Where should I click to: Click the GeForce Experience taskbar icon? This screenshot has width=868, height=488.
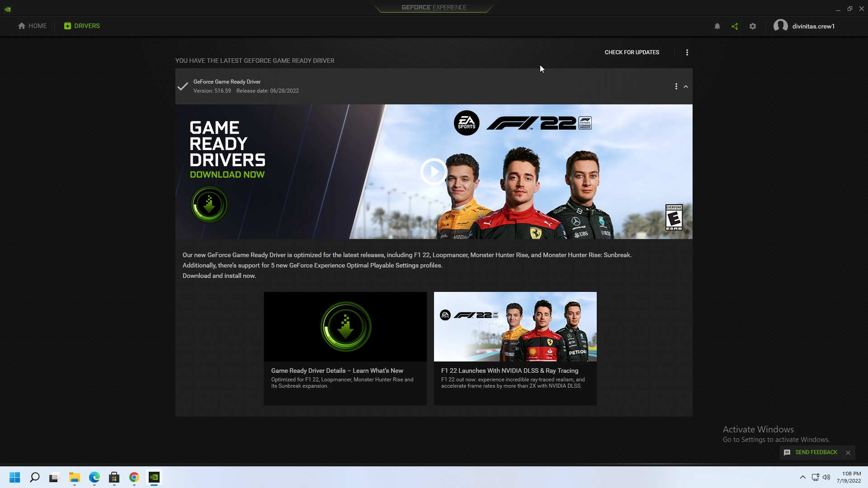click(x=154, y=477)
